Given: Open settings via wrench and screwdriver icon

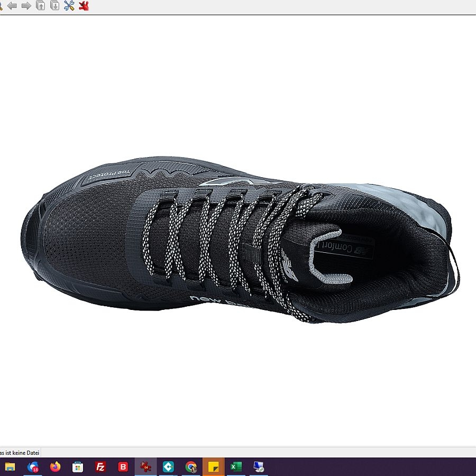Looking at the screenshot, I should 69,6.
